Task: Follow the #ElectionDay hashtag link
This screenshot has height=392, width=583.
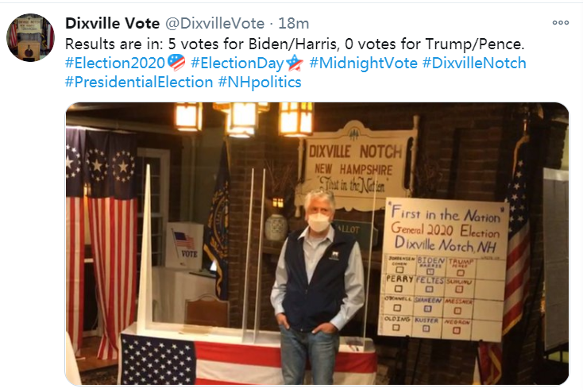Action: [237, 63]
